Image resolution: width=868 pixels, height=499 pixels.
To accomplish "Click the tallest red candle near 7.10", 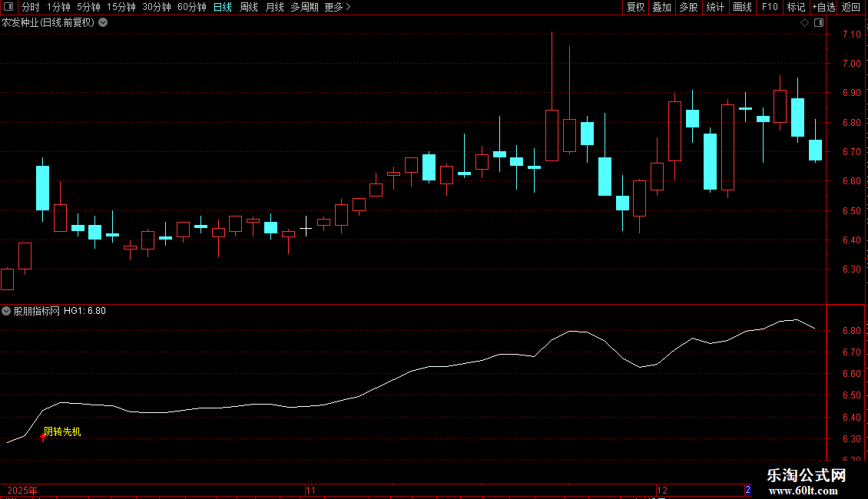I will pyautogui.click(x=552, y=136).
